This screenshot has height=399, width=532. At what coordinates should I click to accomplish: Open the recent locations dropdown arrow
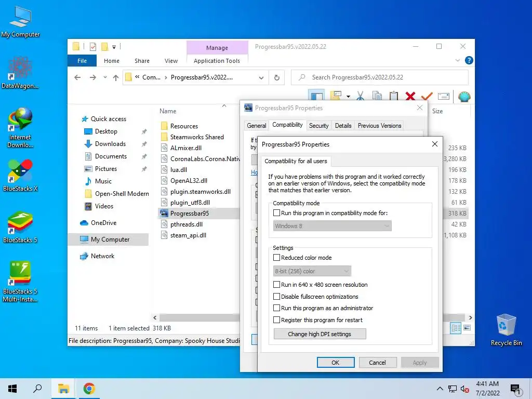pos(105,77)
